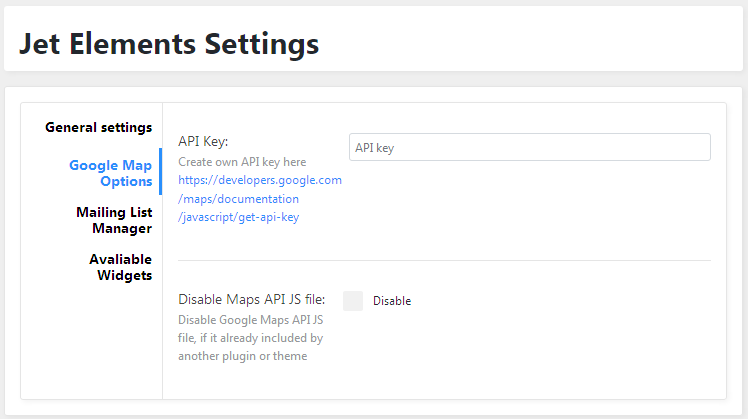Viewport: 748px width, 419px height.
Task: Switch to the Avaliable Widgets tab
Action: tap(121, 267)
